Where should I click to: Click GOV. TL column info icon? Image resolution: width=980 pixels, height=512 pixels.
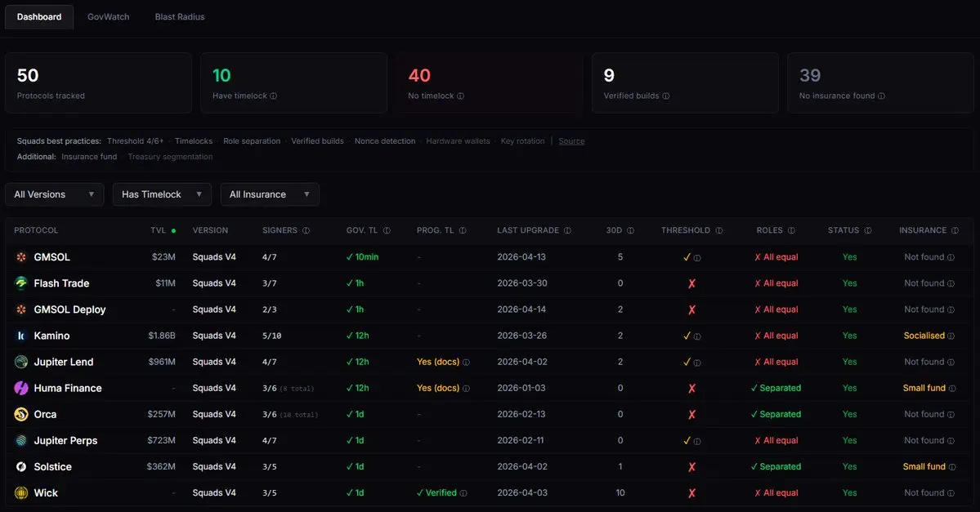coord(387,230)
